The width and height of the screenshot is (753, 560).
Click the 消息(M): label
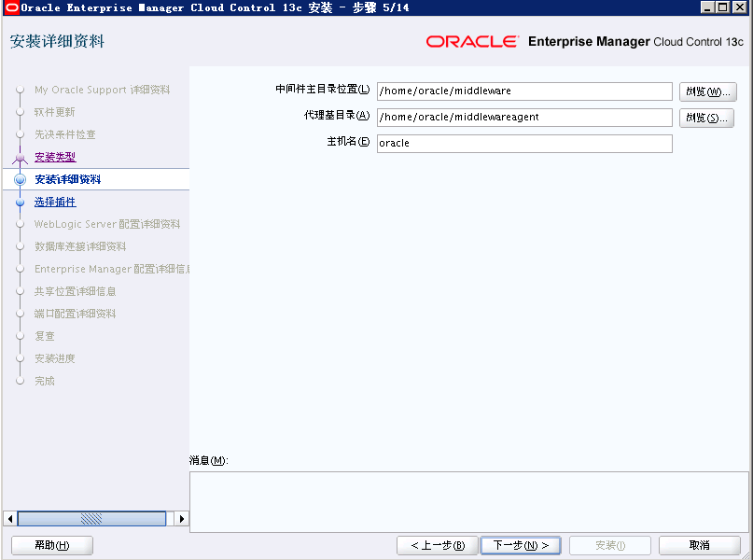coord(209,460)
